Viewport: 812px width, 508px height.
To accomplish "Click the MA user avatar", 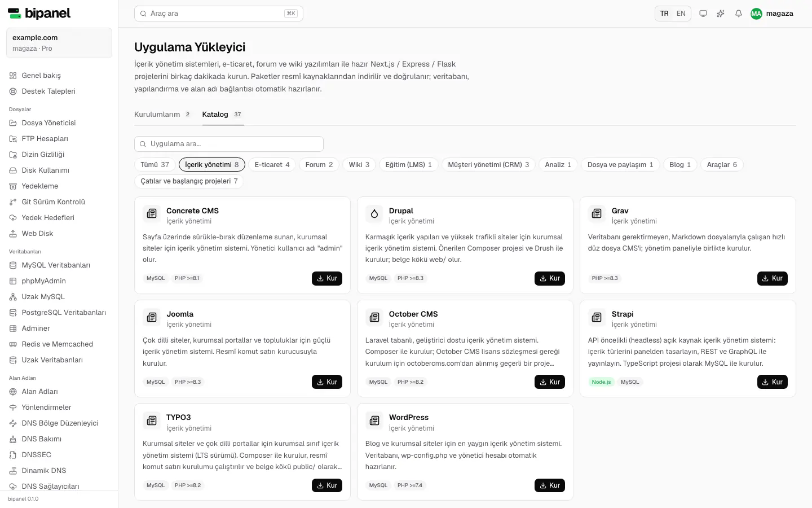I will click(756, 14).
